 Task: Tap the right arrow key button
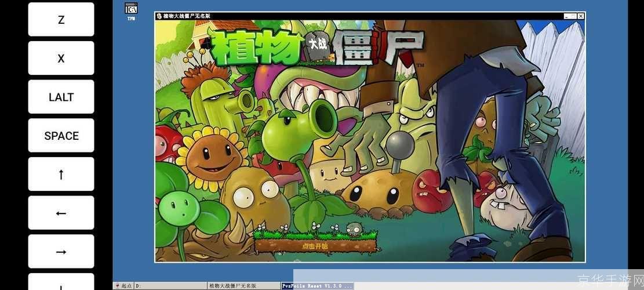[x=61, y=251]
